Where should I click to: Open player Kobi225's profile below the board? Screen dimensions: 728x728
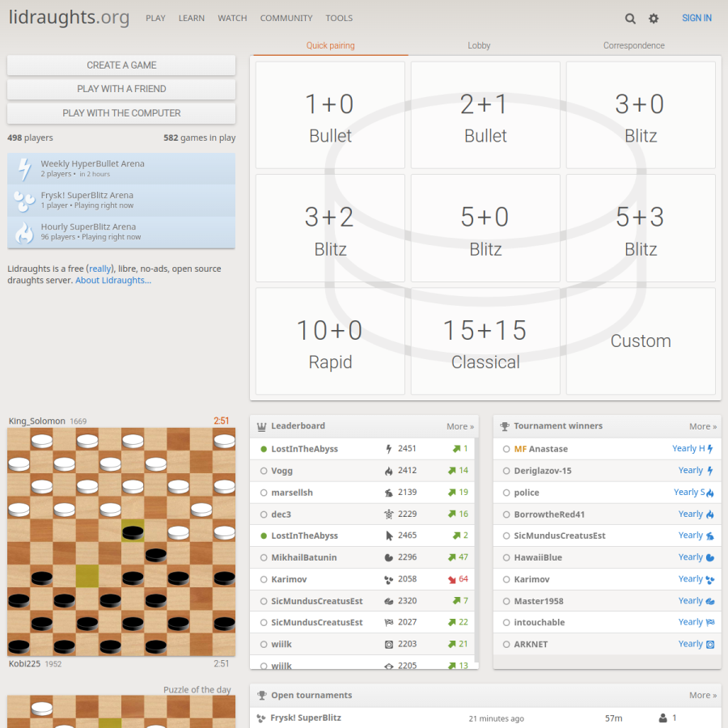pyautogui.click(x=24, y=664)
